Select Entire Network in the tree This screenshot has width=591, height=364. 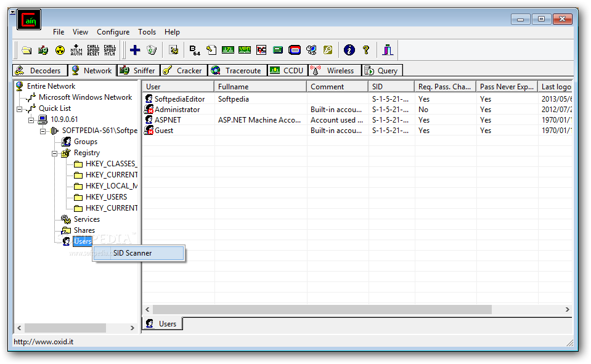(51, 86)
